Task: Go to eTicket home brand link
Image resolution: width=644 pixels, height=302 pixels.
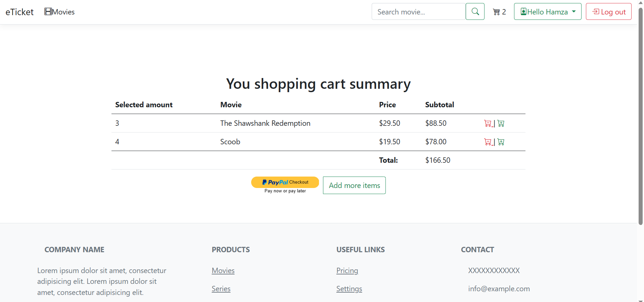Action: [19, 12]
